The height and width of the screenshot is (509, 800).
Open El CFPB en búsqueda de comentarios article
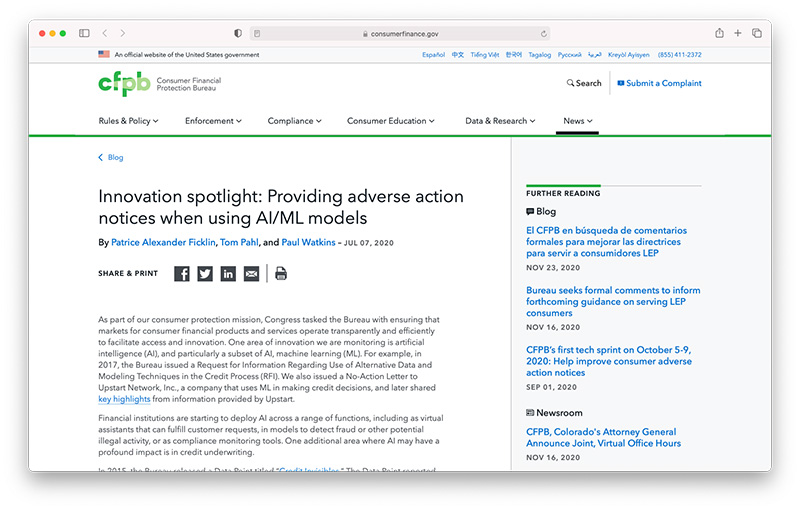(606, 242)
